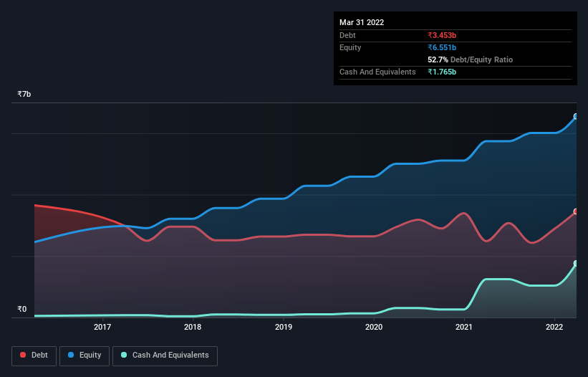The height and width of the screenshot is (377, 588).
Task: Toggle the Debt series legend button
Action: tap(34, 355)
